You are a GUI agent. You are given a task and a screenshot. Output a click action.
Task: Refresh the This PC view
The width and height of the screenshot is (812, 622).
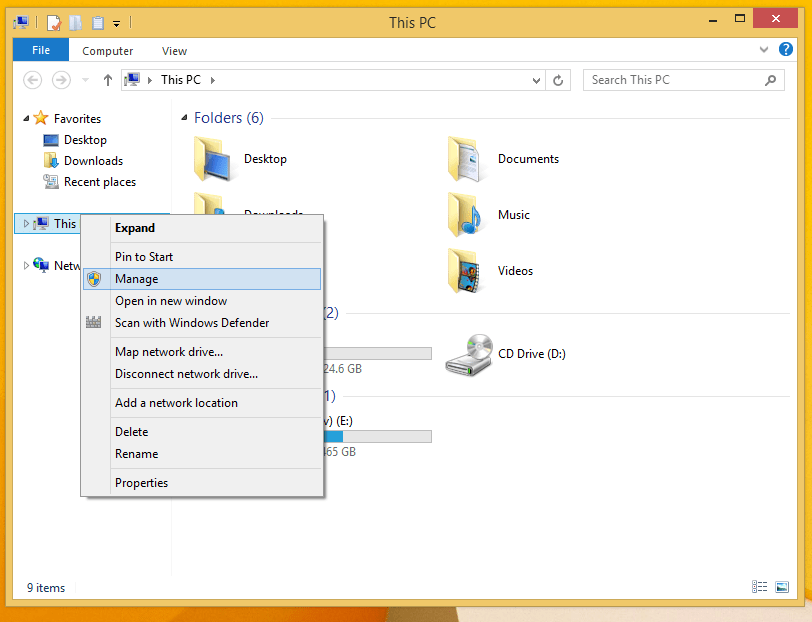(558, 80)
